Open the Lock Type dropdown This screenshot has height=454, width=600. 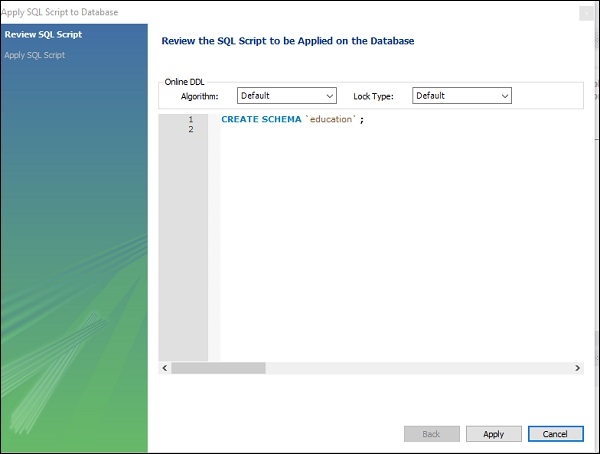pyautogui.click(x=461, y=96)
